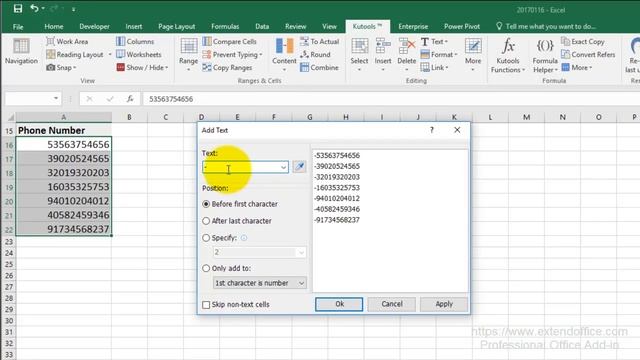
Task: Open the File tab
Action: coord(18,27)
